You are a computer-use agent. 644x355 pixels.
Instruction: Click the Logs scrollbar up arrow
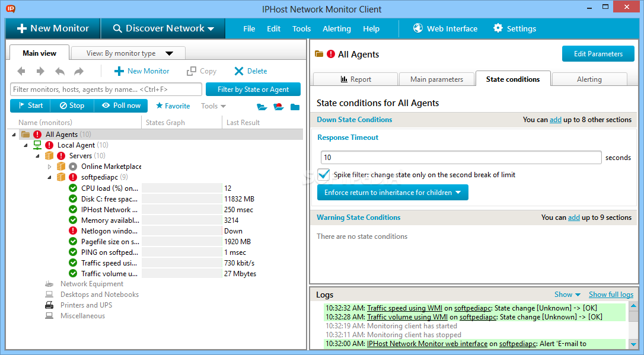click(x=633, y=306)
